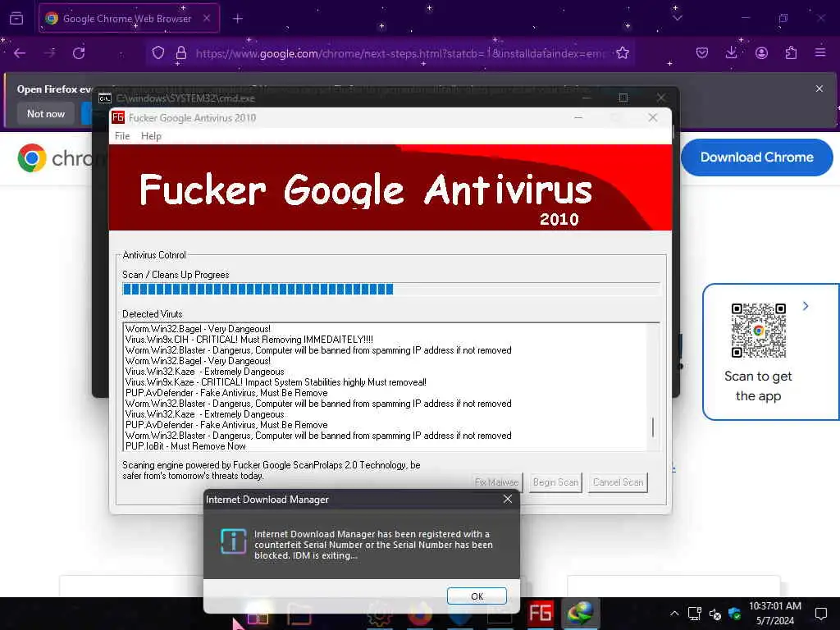The image size is (840, 630).
Task: Close the cmd.exe window
Action: [x=661, y=98]
